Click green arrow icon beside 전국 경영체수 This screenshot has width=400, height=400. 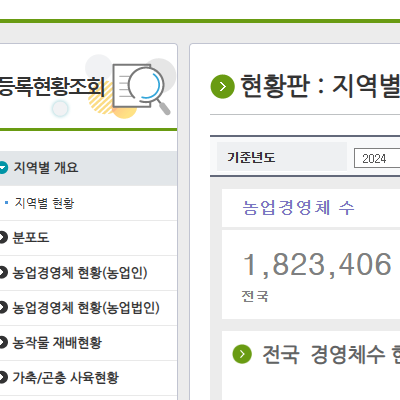(x=242, y=354)
